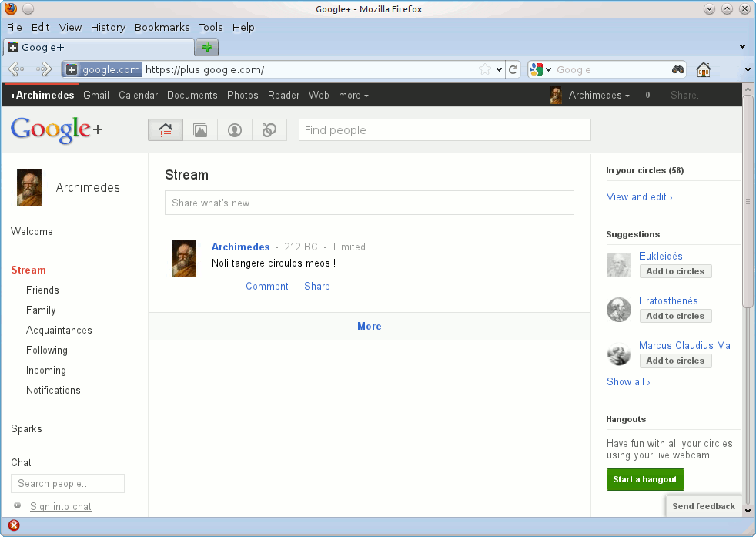Screen dimensions: 756x537
Task: Load More posts in the stream
Action: [x=370, y=326]
